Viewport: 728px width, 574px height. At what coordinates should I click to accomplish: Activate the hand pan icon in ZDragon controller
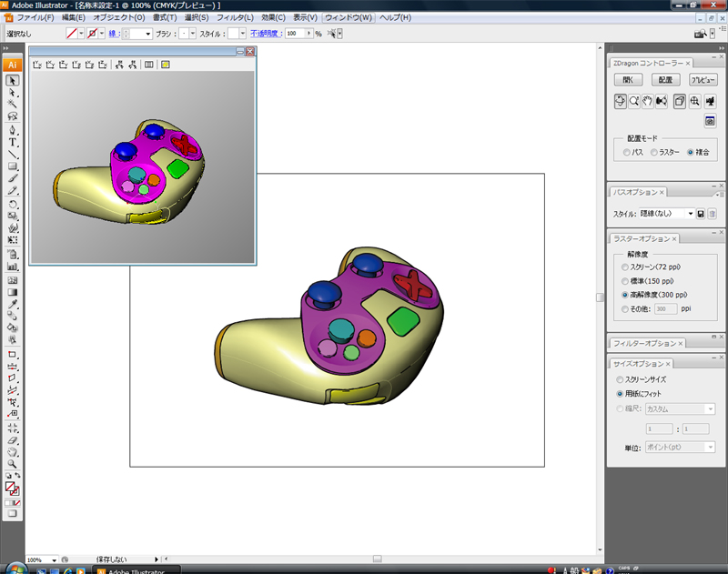point(648,101)
